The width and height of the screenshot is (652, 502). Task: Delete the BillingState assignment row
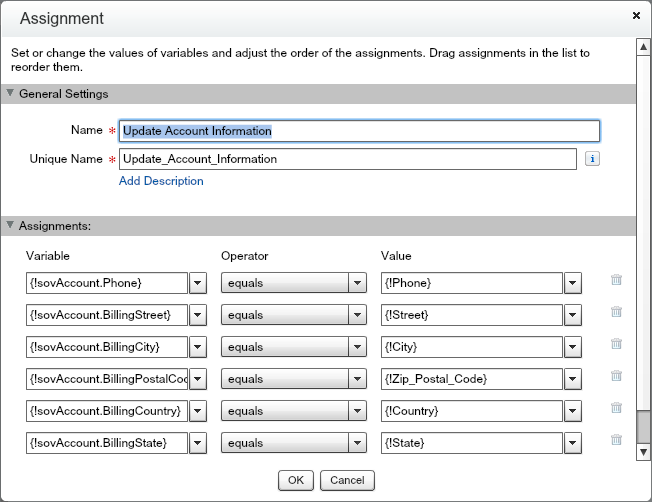[616, 442]
